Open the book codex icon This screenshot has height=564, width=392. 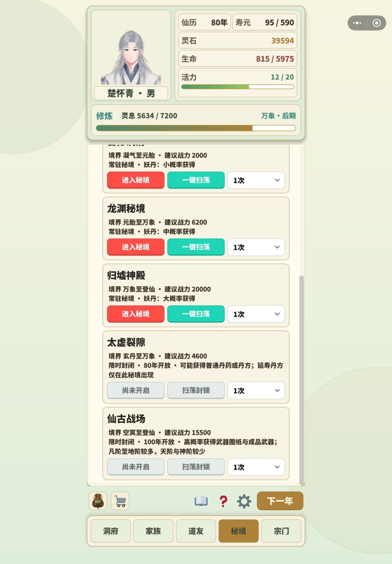(201, 501)
